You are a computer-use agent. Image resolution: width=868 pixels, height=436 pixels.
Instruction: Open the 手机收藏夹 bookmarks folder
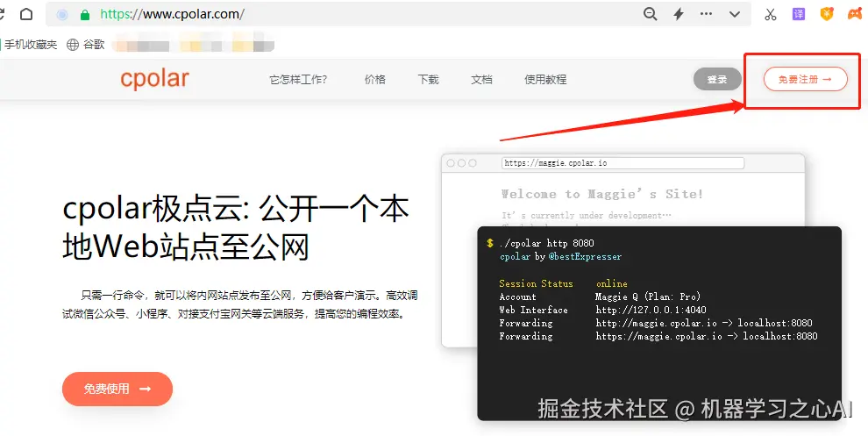coord(29,45)
